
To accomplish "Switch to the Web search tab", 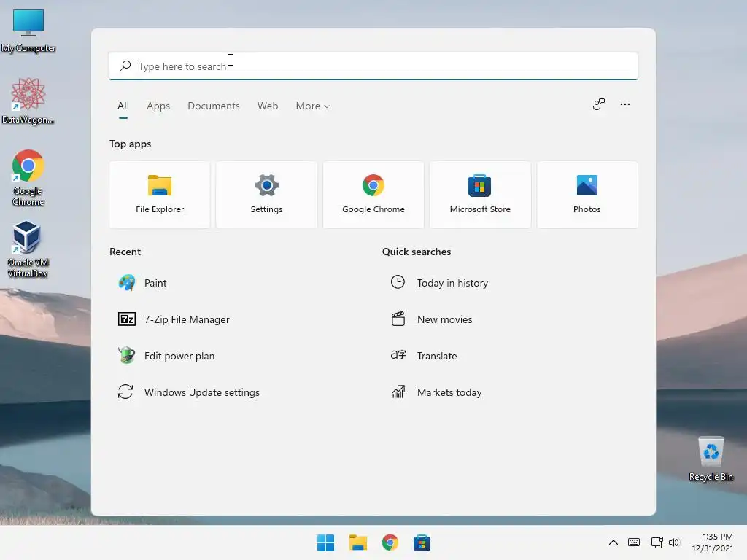I will click(268, 106).
